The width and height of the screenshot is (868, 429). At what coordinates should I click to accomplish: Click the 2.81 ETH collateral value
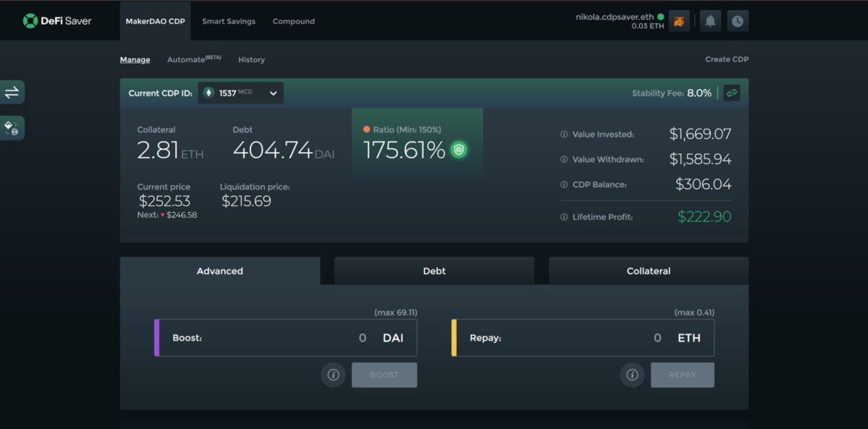[x=171, y=150]
